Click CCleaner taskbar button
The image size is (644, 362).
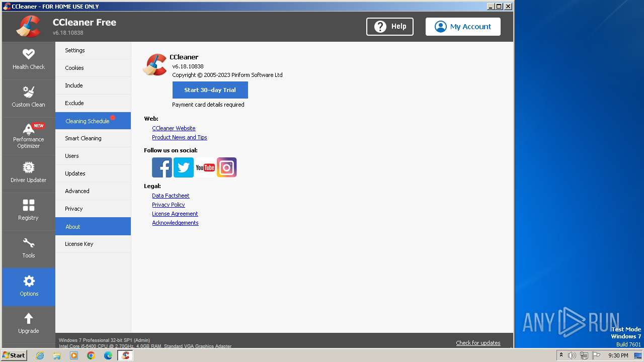click(125, 355)
